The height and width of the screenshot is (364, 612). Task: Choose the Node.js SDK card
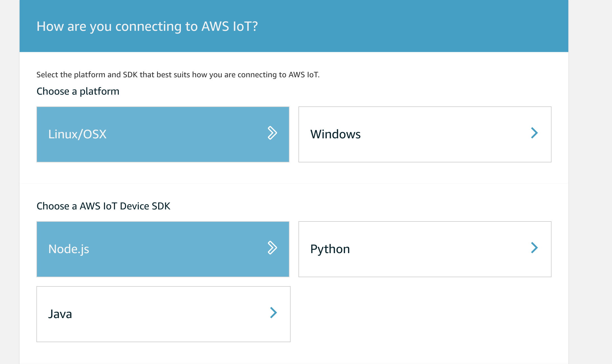(x=163, y=249)
